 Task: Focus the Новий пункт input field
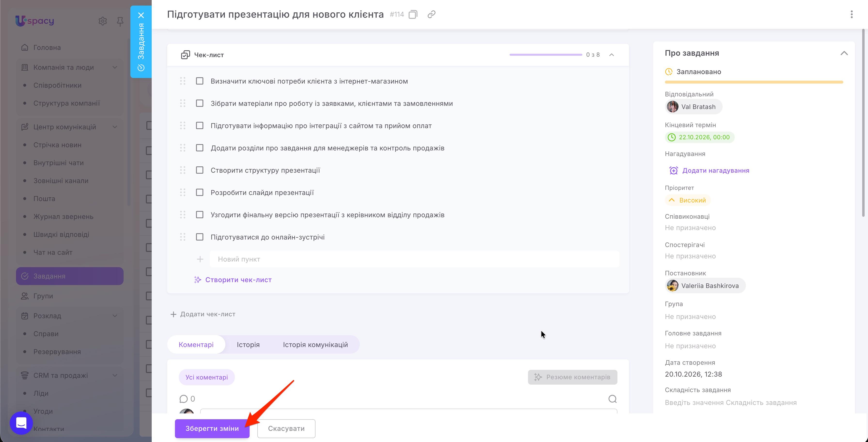[x=414, y=259]
